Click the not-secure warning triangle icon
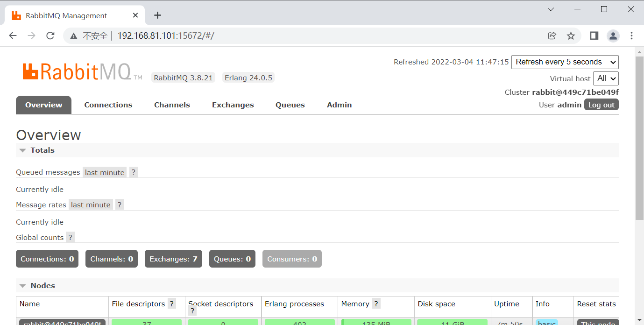 73,36
